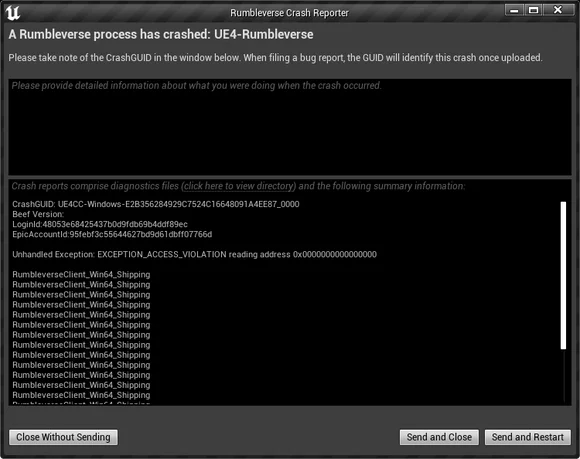Click Close Without Sending button
This screenshot has height=459, width=580.
click(63, 437)
